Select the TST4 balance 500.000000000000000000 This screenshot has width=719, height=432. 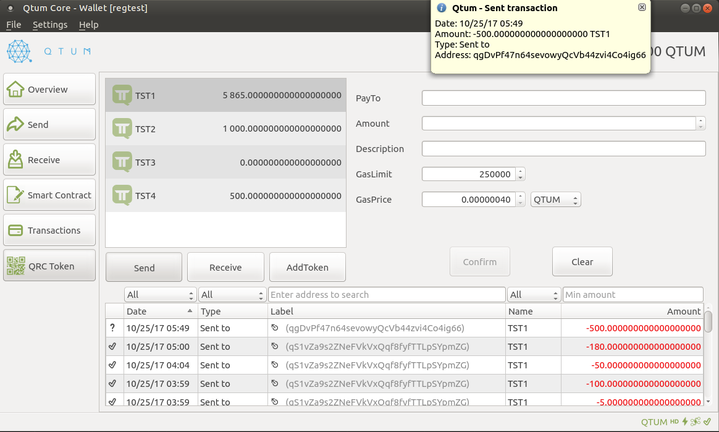pos(285,196)
